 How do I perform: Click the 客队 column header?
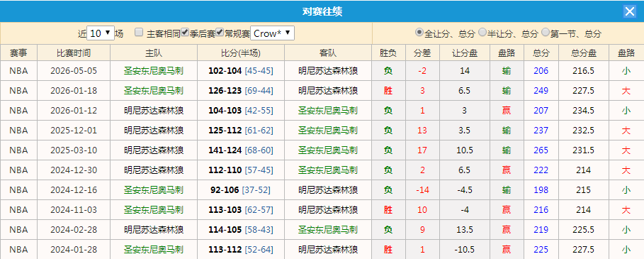(328, 53)
